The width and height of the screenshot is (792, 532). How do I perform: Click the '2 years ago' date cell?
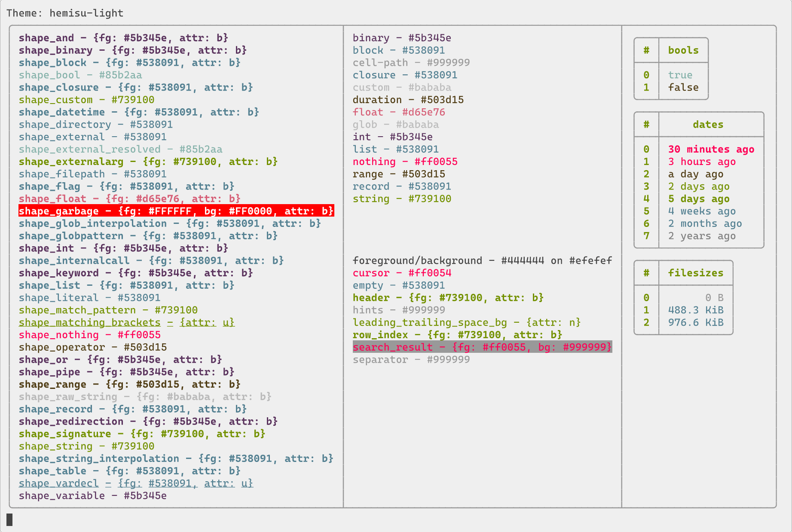click(702, 236)
